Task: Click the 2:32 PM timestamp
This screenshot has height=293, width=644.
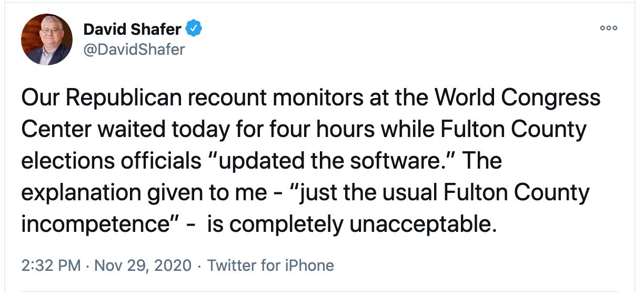Action: (51, 265)
